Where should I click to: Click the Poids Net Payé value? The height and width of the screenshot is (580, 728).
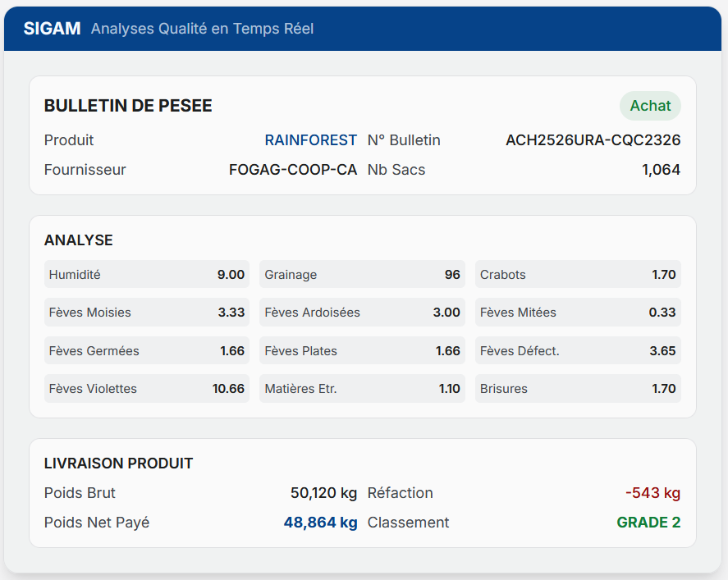click(x=320, y=523)
